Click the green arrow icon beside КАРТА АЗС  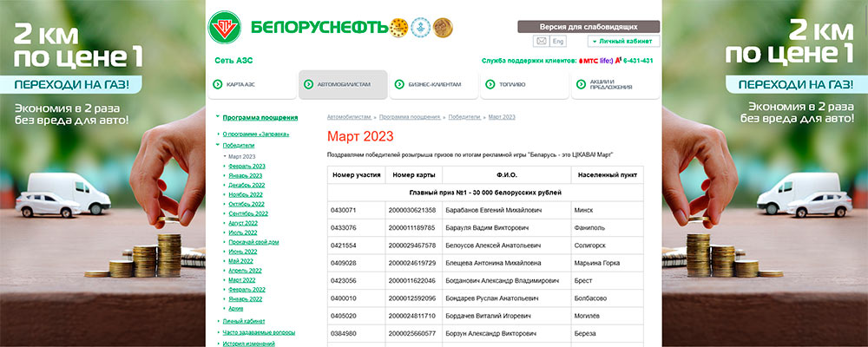[x=218, y=84]
